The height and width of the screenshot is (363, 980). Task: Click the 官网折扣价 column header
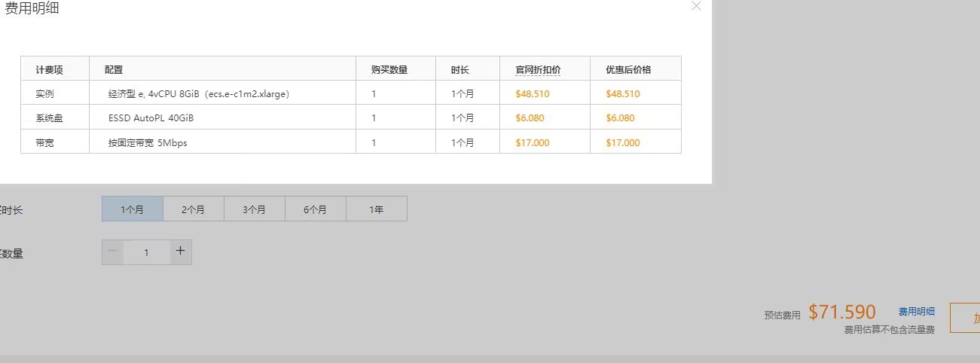coord(538,69)
